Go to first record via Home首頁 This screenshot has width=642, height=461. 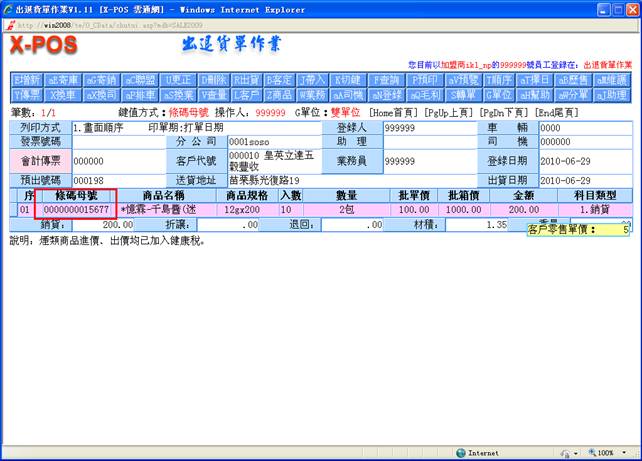coord(395,113)
